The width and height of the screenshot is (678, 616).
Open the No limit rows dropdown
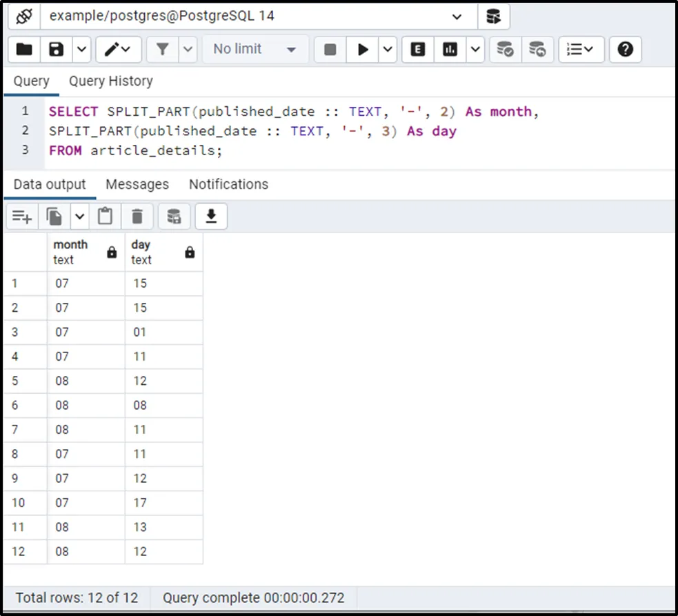point(254,50)
